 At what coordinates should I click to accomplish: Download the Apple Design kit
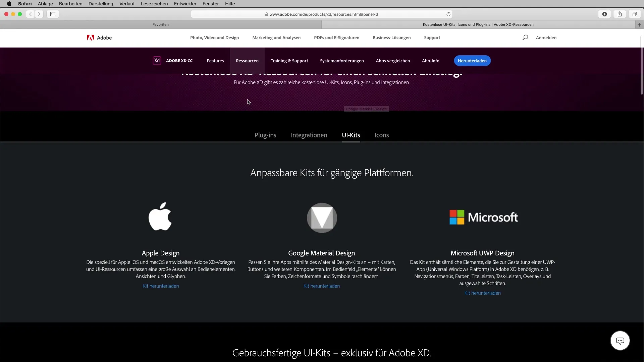point(161,286)
